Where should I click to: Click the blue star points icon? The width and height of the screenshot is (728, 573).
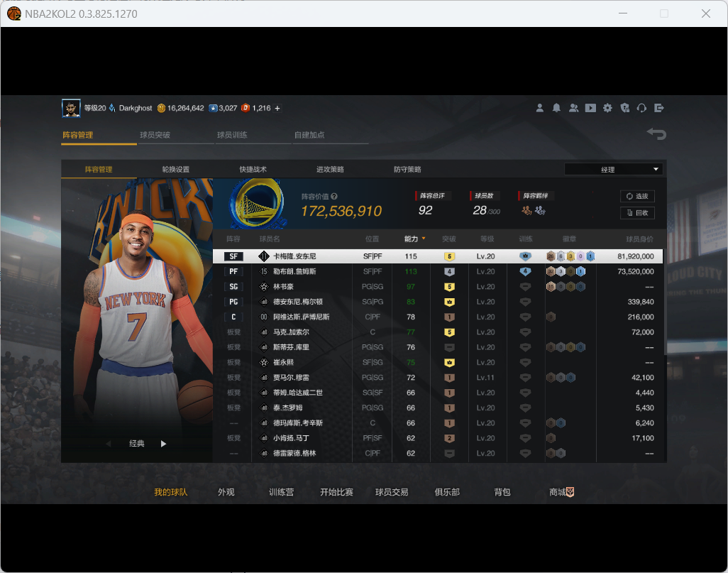(213, 108)
